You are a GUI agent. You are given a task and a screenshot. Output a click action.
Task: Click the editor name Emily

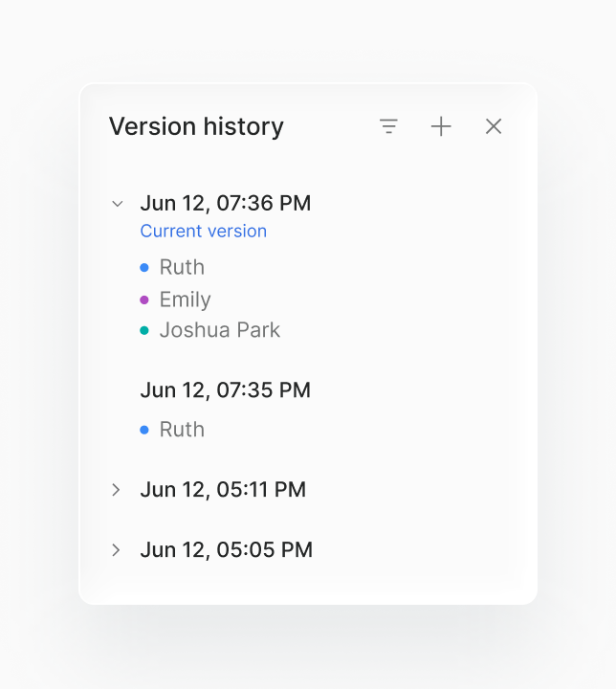pos(185,300)
